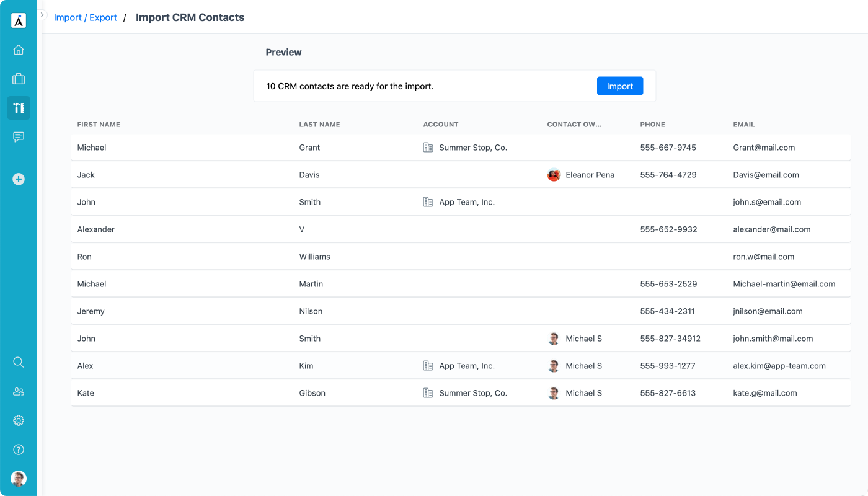Click email ron.w@mail.com

tap(764, 257)
